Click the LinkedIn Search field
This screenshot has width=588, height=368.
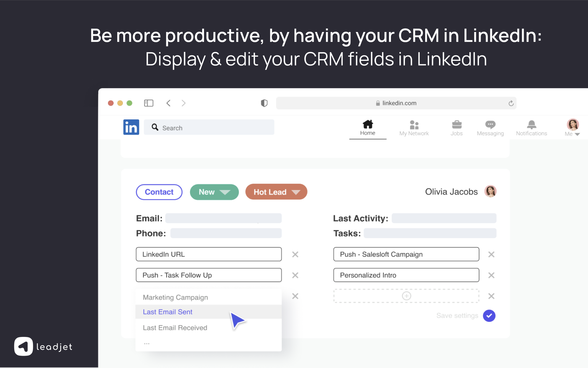point(209,127)
